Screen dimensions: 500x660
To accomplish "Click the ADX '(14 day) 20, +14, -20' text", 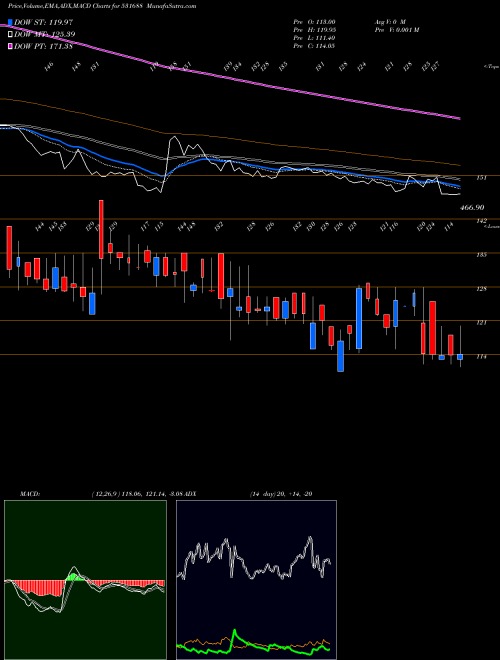I will point(281,494).
